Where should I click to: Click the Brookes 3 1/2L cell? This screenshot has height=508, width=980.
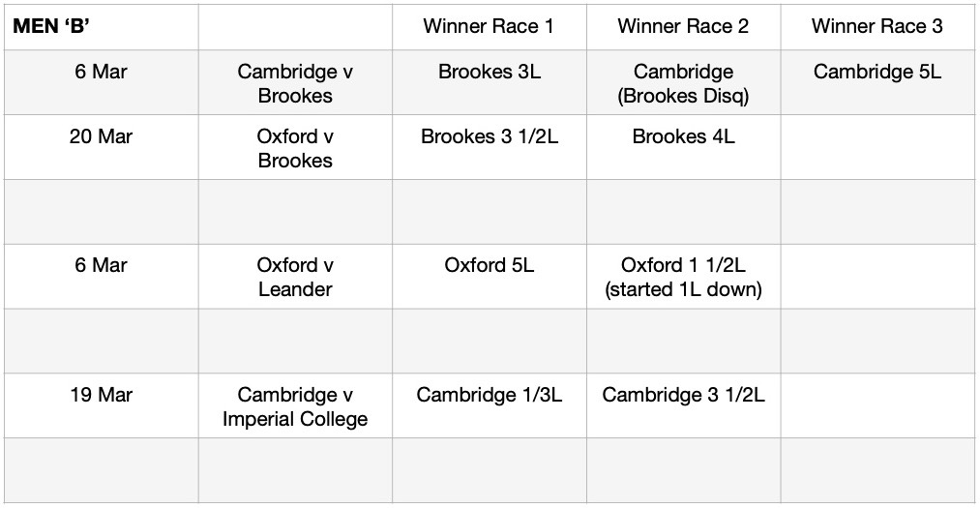(489, 136)
